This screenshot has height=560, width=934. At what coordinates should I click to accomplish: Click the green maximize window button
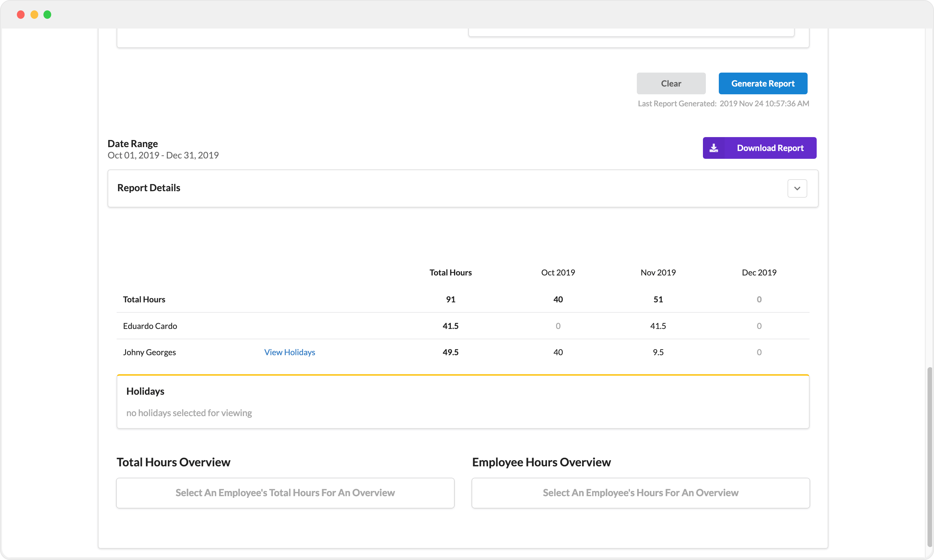coord(47,14)
